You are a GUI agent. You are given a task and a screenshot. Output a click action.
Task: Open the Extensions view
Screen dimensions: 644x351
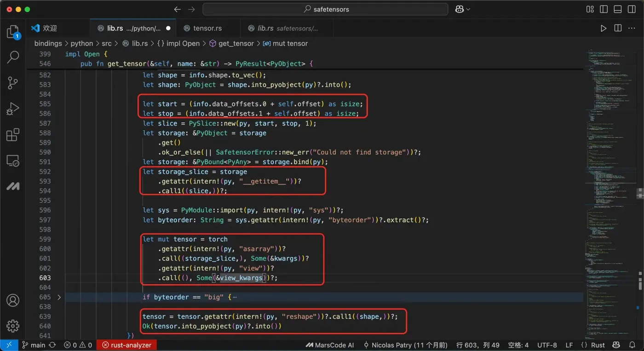[x=13, y=135]
